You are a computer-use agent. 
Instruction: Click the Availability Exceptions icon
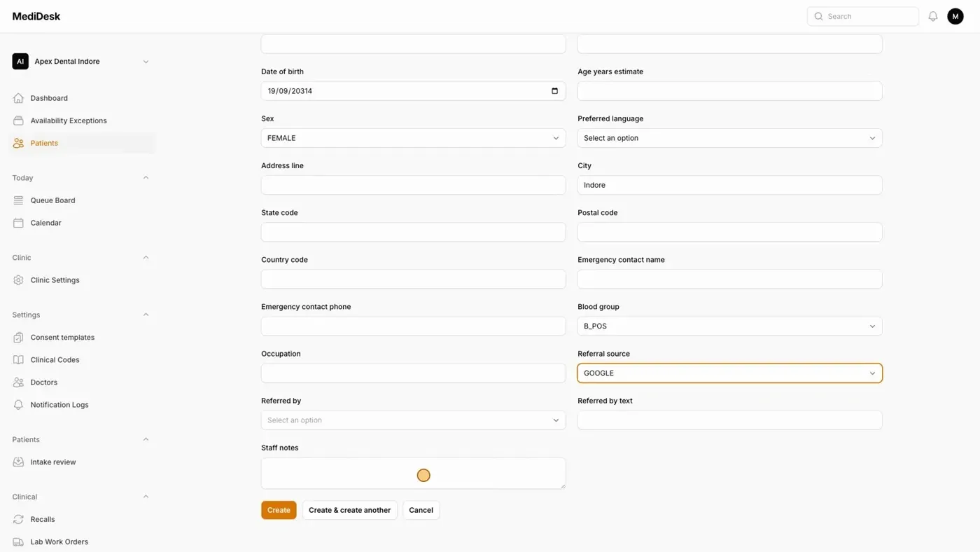[x=18, y=120]
